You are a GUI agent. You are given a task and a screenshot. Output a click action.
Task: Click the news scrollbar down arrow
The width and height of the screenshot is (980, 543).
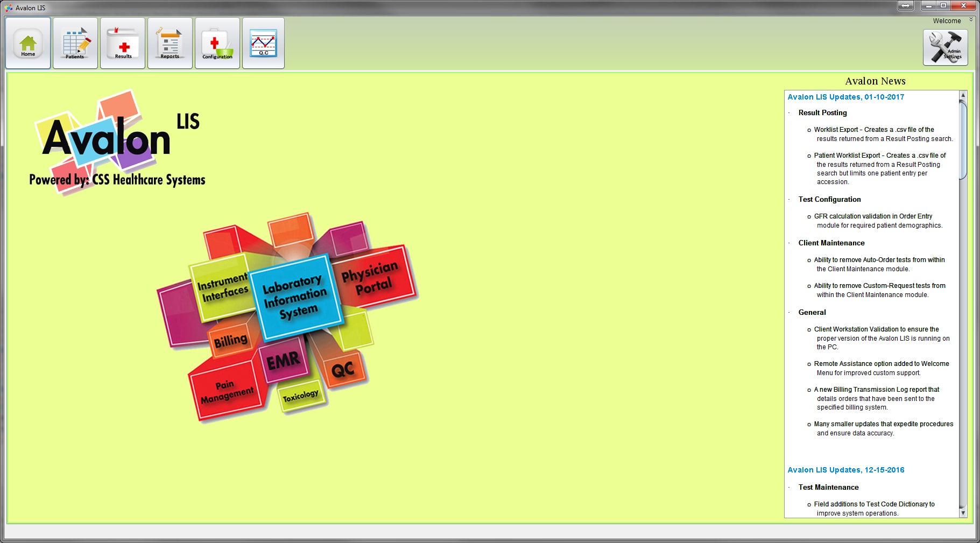tap(963, 513)
